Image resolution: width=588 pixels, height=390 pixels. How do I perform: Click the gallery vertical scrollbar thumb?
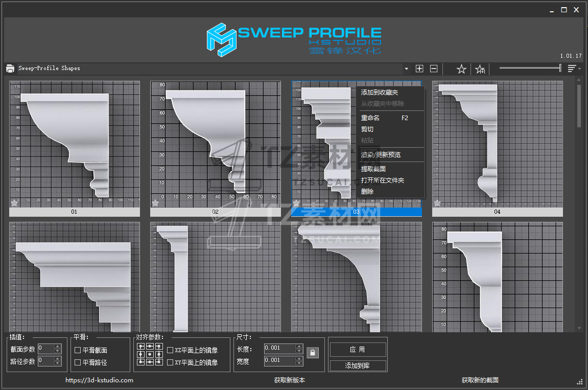tap(579, 106)
